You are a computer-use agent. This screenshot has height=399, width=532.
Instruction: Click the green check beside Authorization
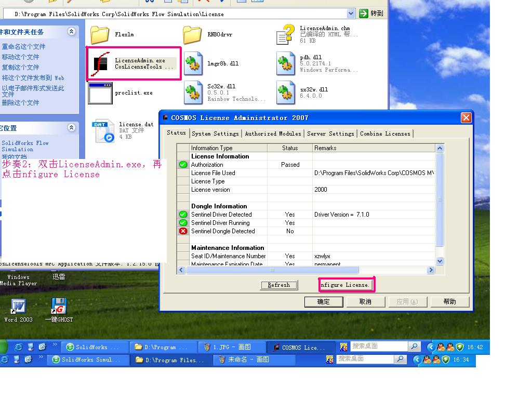(183, 165)
